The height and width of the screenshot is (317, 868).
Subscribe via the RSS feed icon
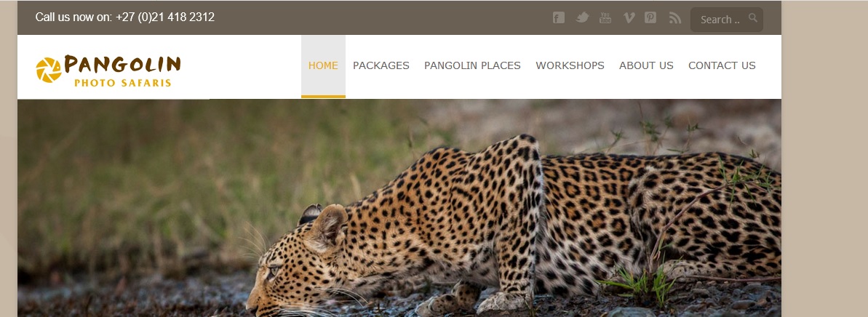674,17
